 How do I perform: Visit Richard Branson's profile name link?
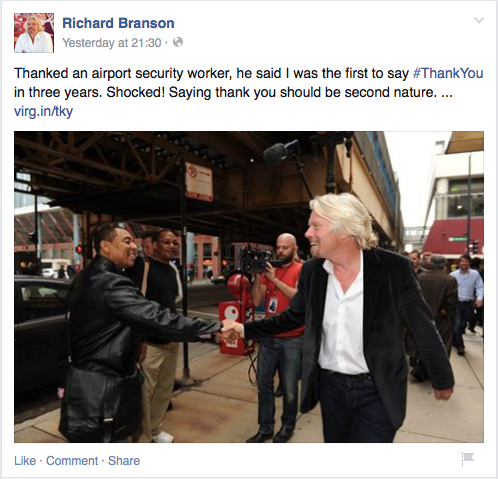tap(118, 23)
